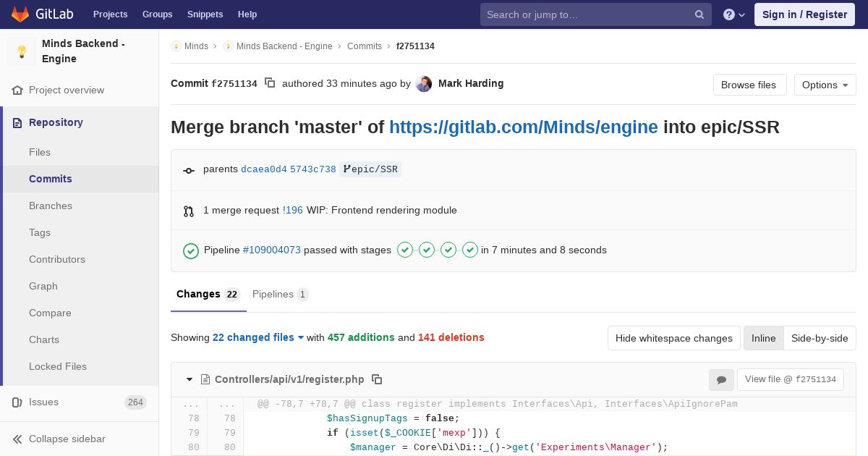Switch to Side-by-side diff view
The image size is (868, 456).
820,338
